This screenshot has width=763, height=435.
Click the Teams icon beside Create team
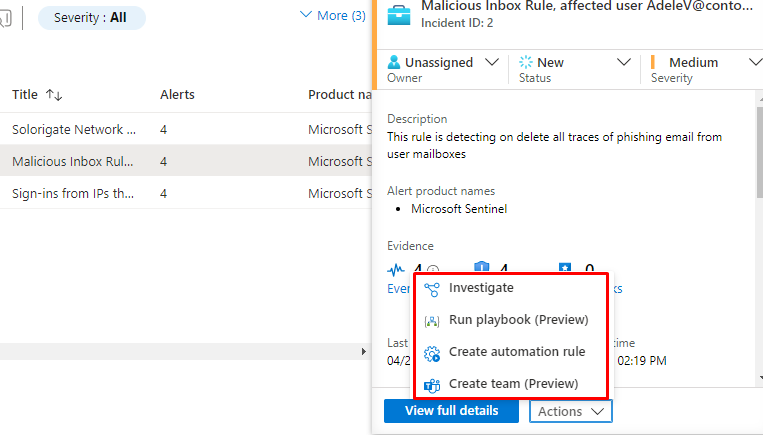click(x=432, y=385)
